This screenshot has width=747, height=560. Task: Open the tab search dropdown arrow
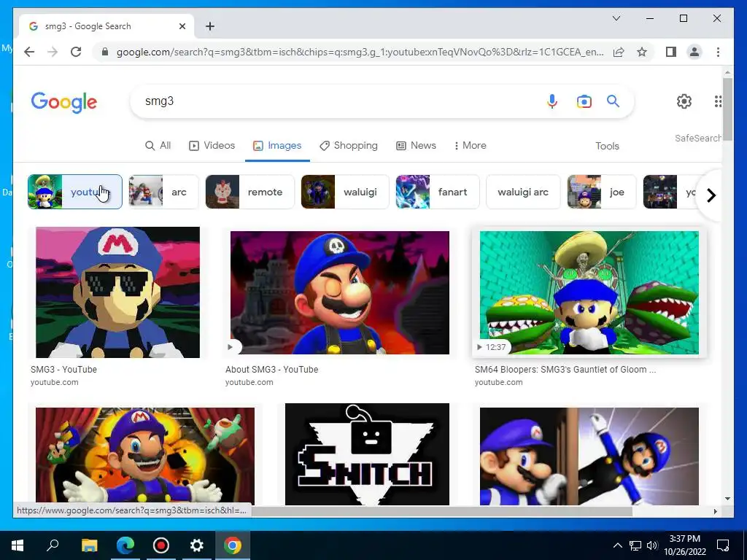click(x=616, y=18)
